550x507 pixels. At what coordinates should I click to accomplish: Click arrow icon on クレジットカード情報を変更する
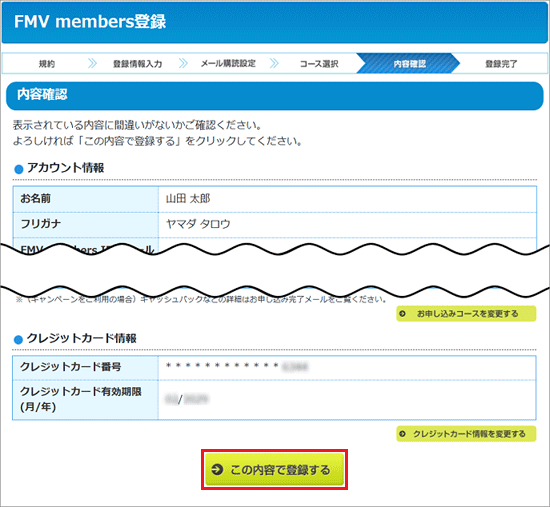click(x=402, y=434)
